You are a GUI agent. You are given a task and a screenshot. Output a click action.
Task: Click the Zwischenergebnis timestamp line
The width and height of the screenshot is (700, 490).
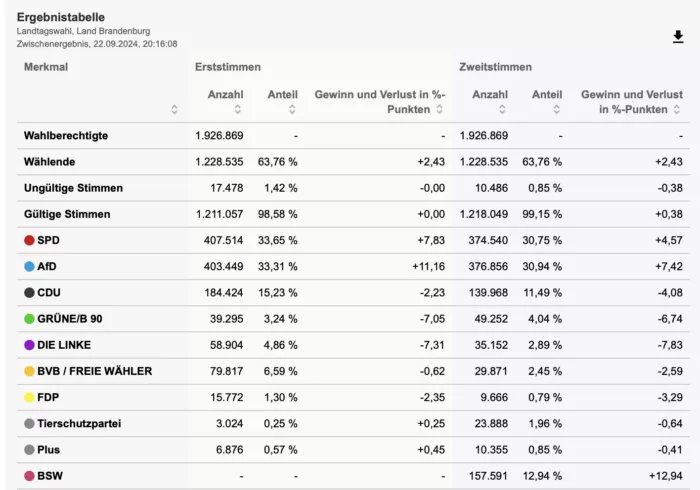[x=97, y=44]
